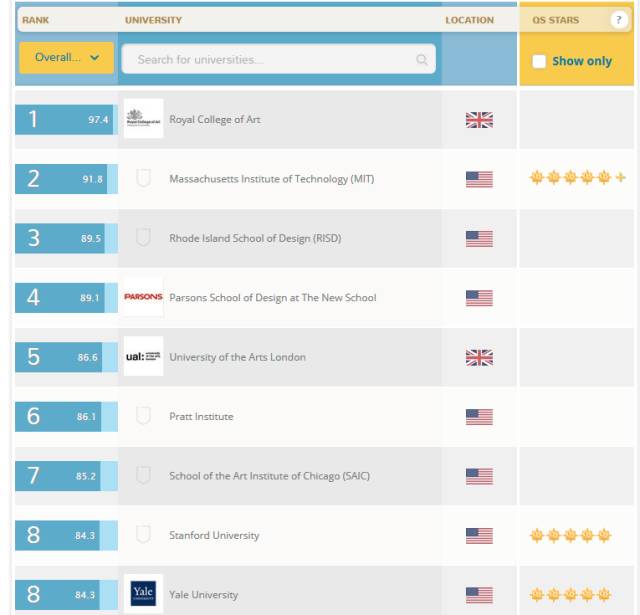This screenshot has width=640, height=615.
Task: Click the US flag in the Yale row
Action: pos(479,595)
